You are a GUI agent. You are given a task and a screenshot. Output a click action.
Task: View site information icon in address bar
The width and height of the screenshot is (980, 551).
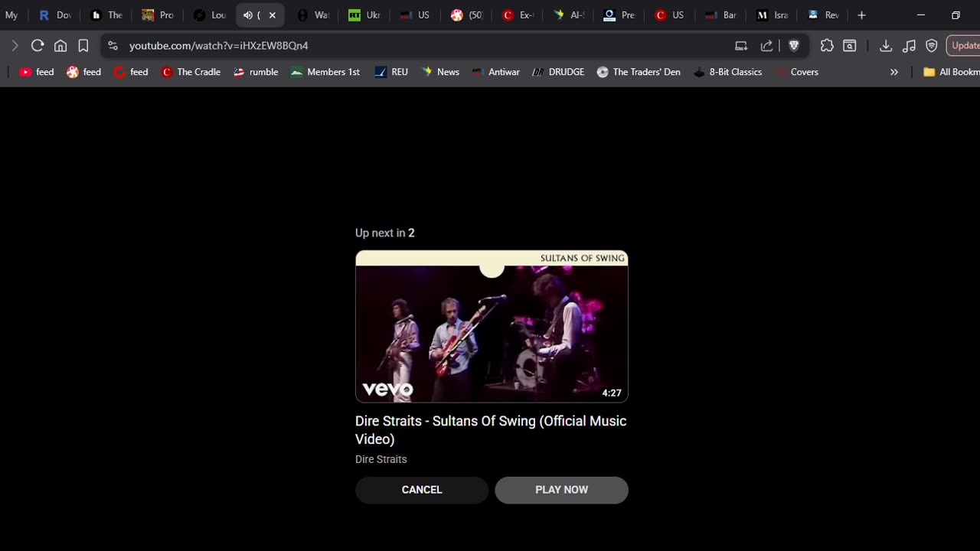113,46
